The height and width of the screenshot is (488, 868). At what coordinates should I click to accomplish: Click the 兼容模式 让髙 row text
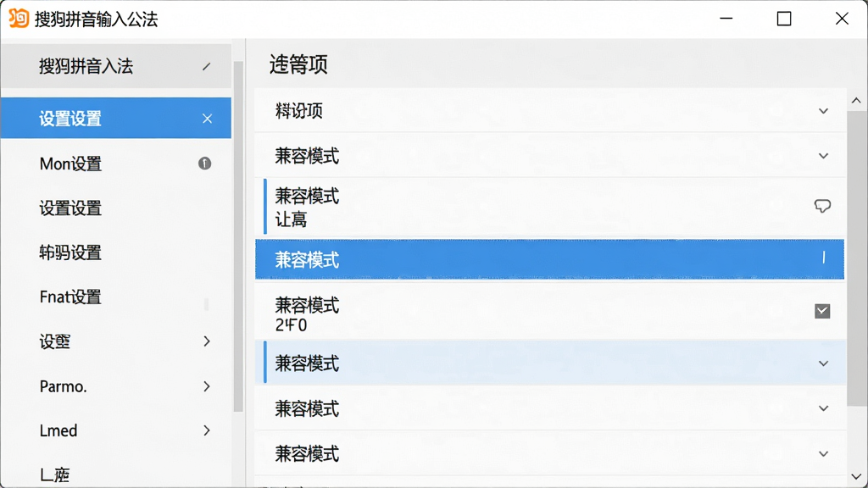tap(307, 208)
